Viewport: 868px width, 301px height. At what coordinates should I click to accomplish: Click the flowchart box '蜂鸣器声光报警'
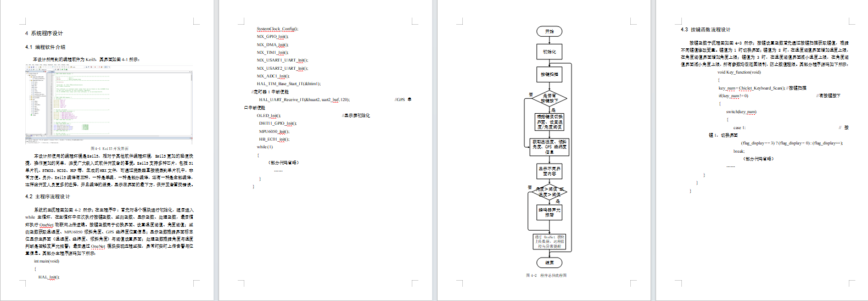(549, 213)
